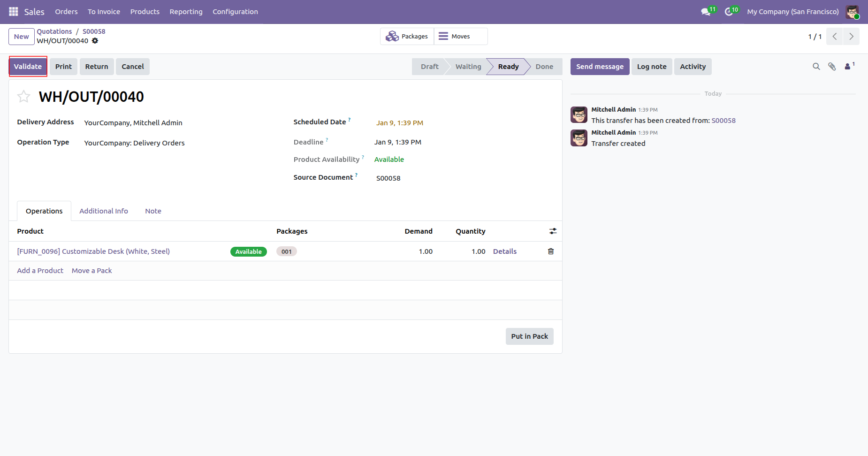Viewport: 868px width, 456px height.
Task: Click Add a Product link
Action: 40,271
